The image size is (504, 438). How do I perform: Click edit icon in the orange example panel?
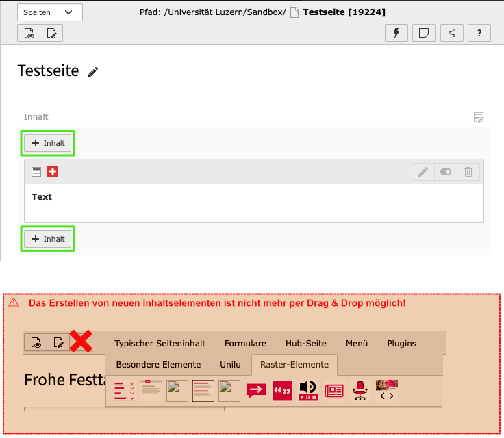[x=58, y=342]
